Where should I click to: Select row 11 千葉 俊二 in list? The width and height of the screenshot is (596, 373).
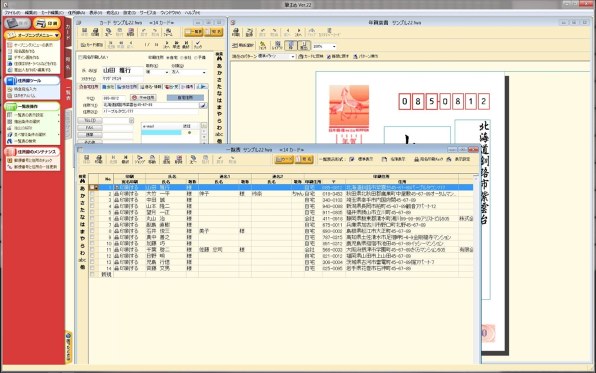click(281, 250)
